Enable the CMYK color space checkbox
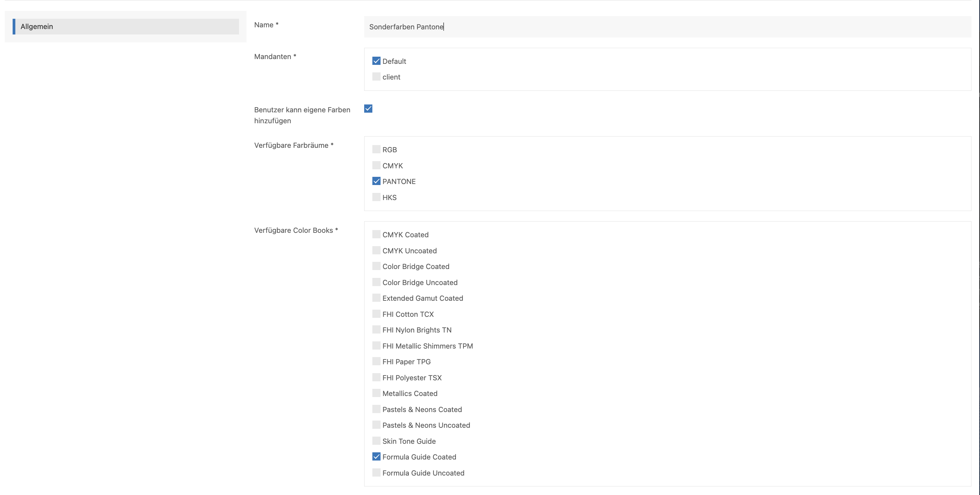This screenshot has height=495, width=980. [x=376, y=165]
